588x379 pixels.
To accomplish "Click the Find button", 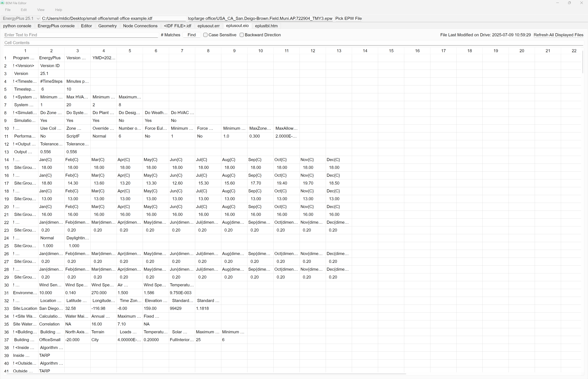I will click(192, 35).
